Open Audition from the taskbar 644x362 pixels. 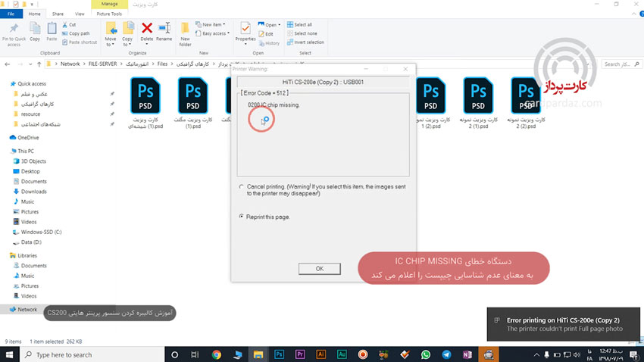[342, 354]
